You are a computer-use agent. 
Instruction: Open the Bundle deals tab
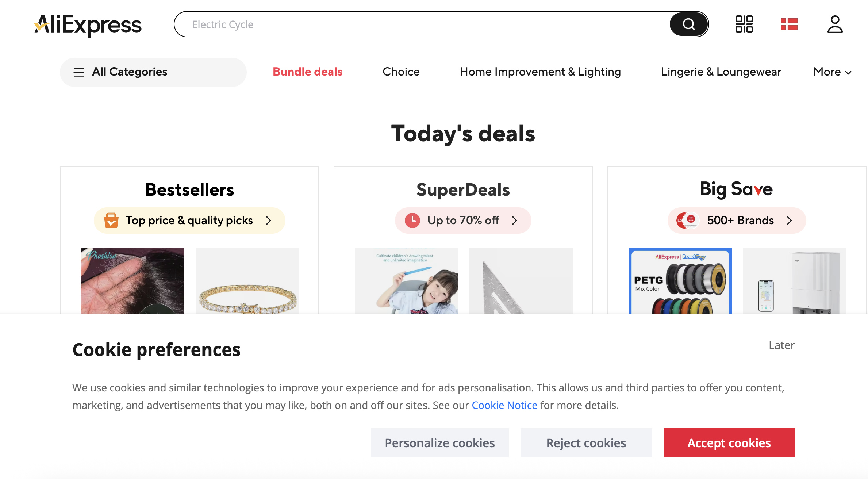click(x=307, y=72)
